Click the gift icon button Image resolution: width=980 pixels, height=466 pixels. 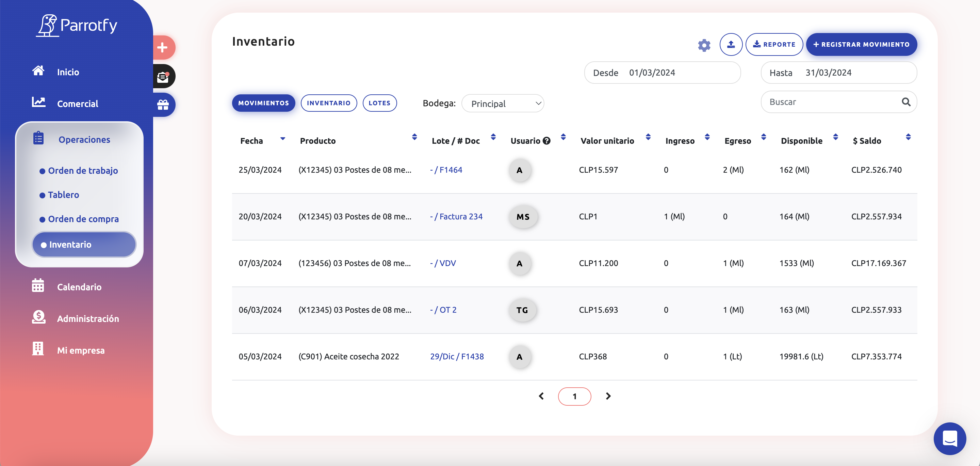click(163, 105)
